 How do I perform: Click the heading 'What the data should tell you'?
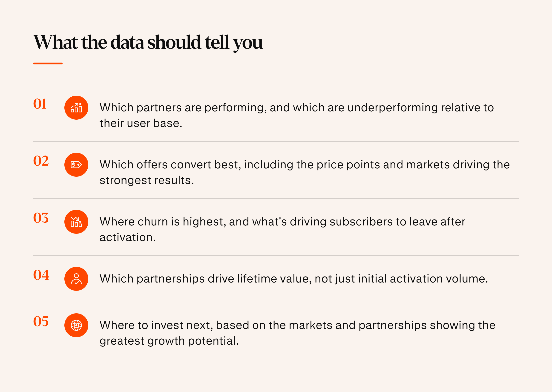[148, 43]
